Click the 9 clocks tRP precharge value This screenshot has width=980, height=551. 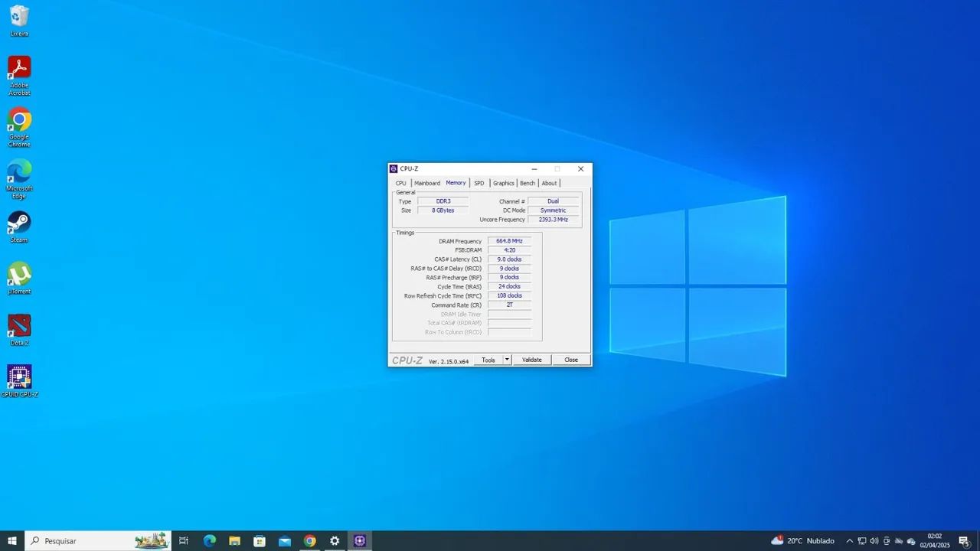(x=509, y=278)
